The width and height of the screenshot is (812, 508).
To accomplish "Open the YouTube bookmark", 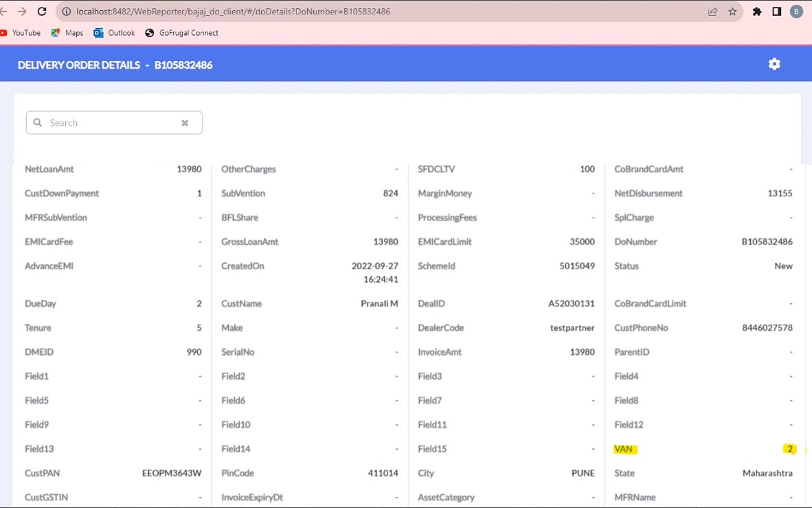I will [x=21, y=32].
